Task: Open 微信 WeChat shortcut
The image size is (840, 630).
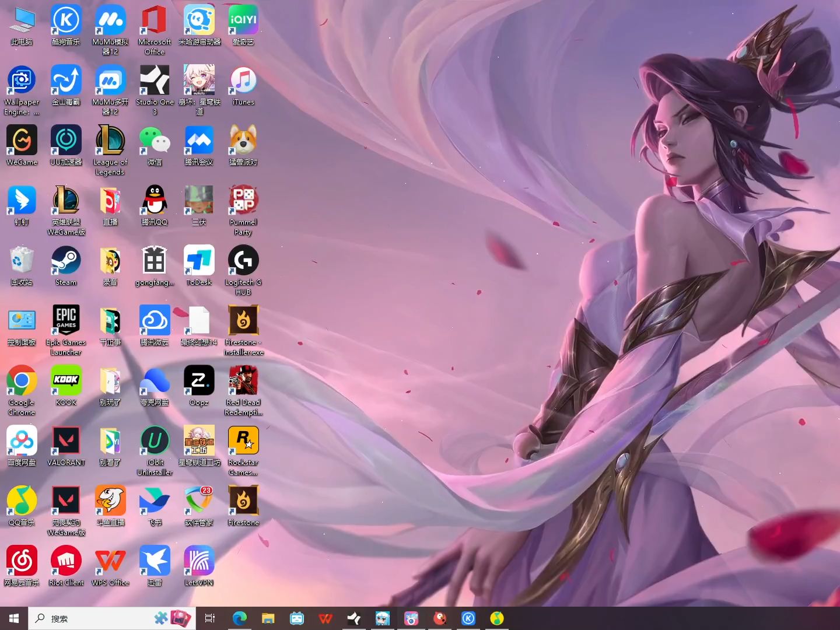Action: point(155,146)
